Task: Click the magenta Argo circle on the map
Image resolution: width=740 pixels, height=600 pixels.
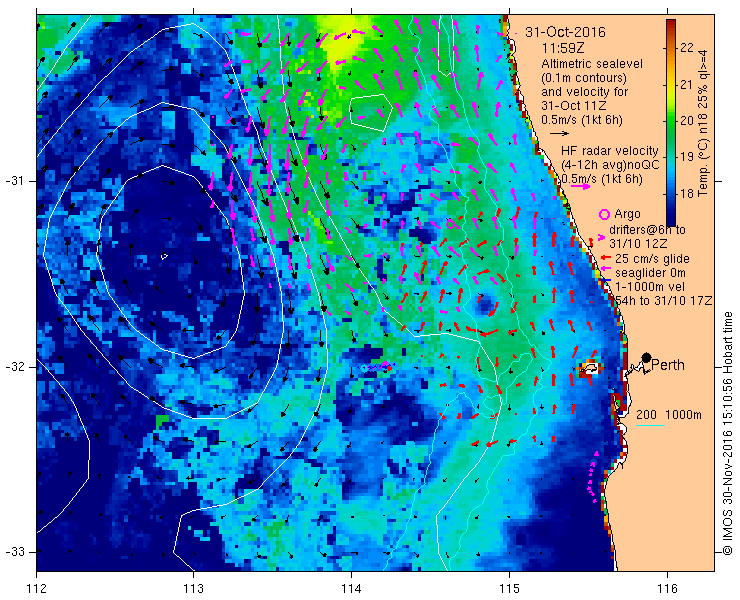Action: tap(451, 224)
